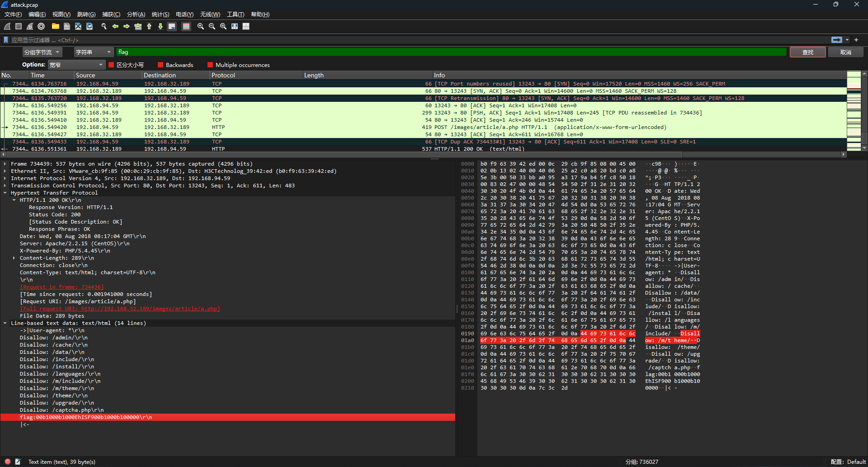Toggle auto-scroll during live capture icon
868x467 pixels.
click(172, 26)
